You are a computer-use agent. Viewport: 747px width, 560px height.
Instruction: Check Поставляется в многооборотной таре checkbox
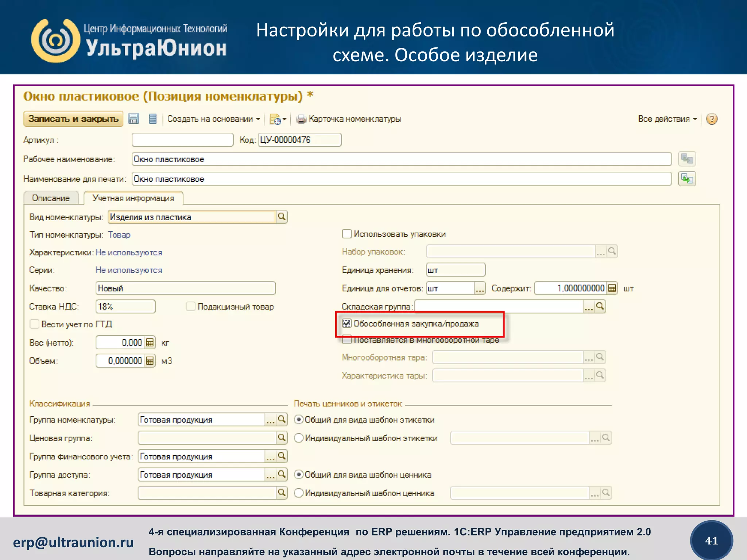point(347,340)
